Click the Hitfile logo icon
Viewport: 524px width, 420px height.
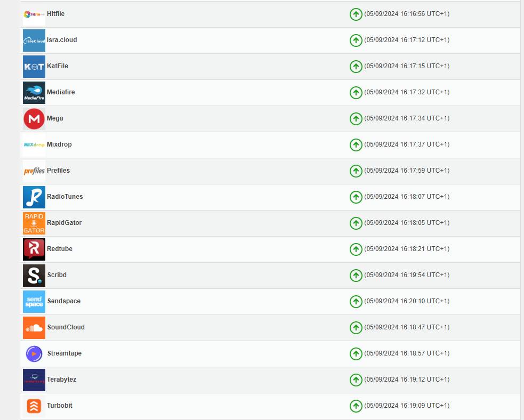click(x=34, y=14)
